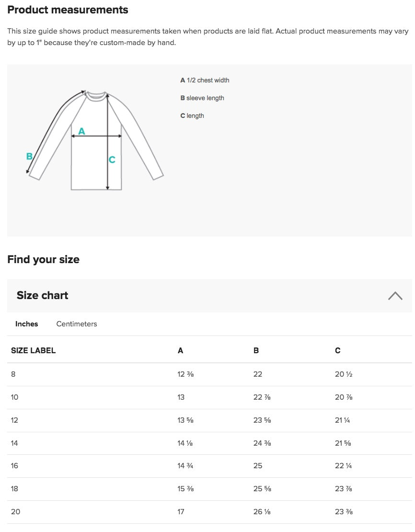The image size is (415, 532).
Task: Collapse the Size chart with the chevron arrow
Action: [x=395, y=296]
